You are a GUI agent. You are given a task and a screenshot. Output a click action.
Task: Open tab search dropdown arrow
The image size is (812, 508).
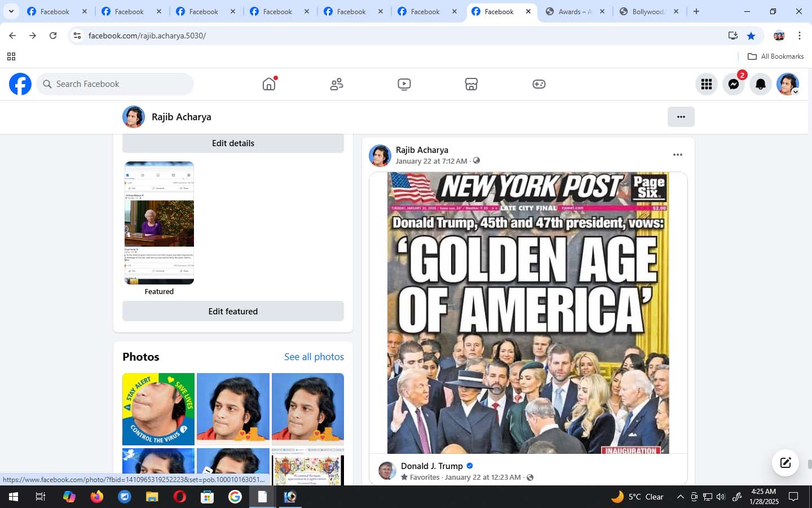click(x=11, y=11)
